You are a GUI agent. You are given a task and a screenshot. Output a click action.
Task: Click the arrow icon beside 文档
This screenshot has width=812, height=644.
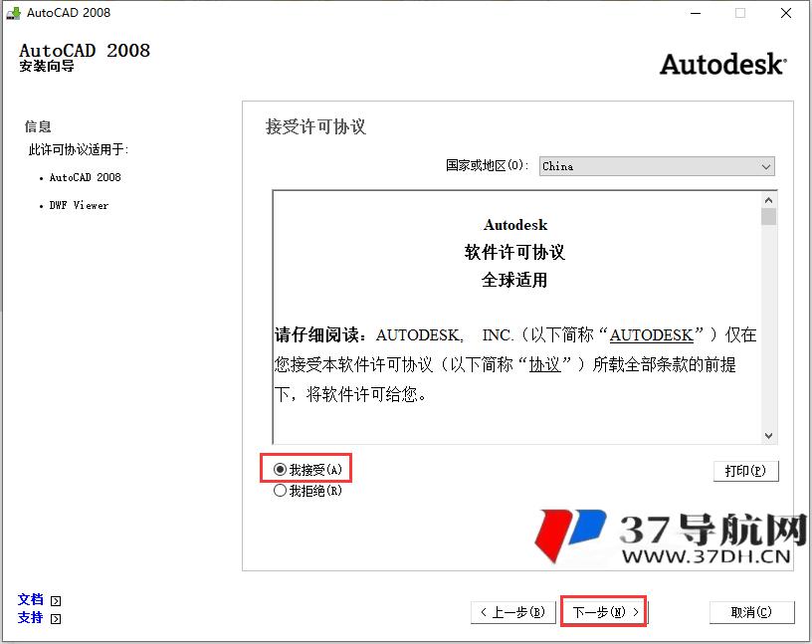(56, 601)
